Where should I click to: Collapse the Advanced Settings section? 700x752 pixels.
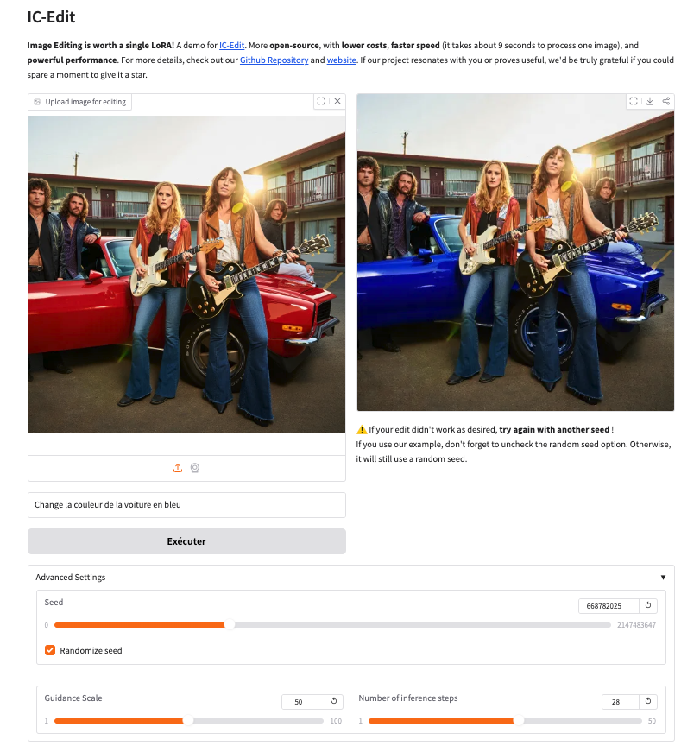(x=663, y=578)
